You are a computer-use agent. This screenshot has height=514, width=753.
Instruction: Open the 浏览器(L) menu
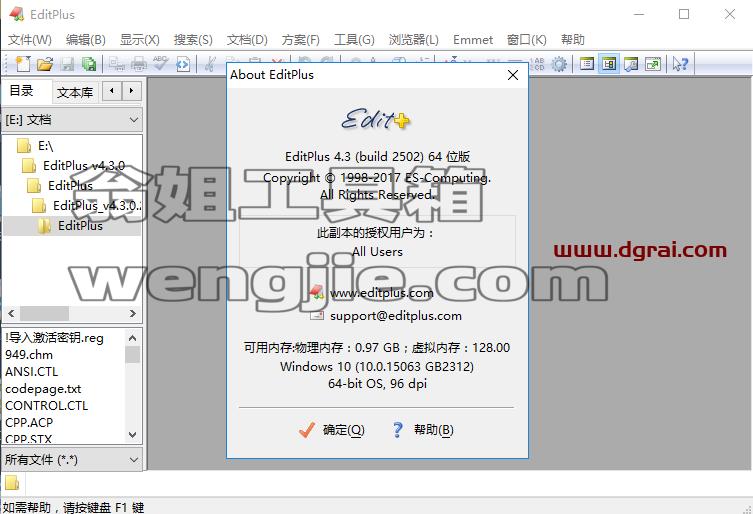click(413, 39)
